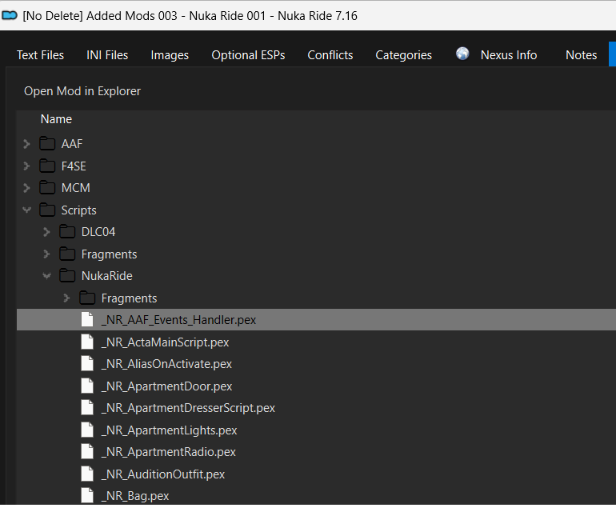Select the _NR_Bag.pex file name

135,496
